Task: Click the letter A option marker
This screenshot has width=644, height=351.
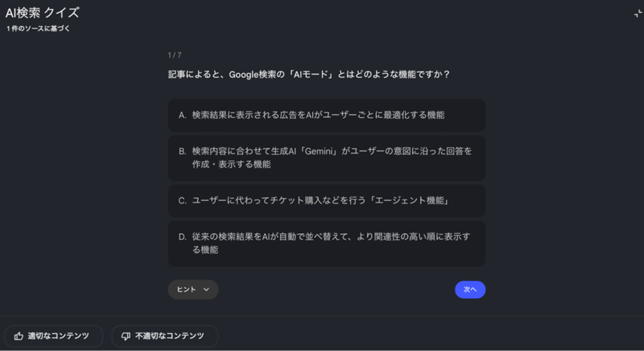Action: 182,115
